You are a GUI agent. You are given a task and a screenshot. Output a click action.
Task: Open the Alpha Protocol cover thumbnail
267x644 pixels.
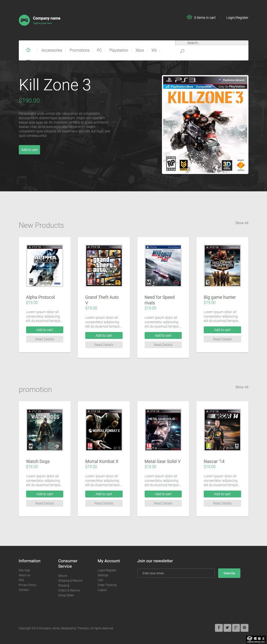pyautogui.click(x=45, y=265)
